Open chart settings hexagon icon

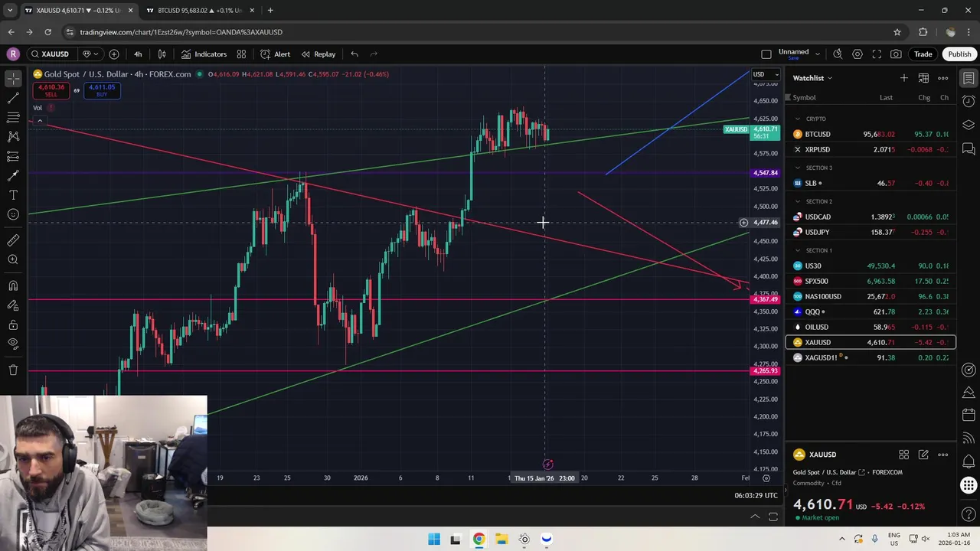[857, 54]
